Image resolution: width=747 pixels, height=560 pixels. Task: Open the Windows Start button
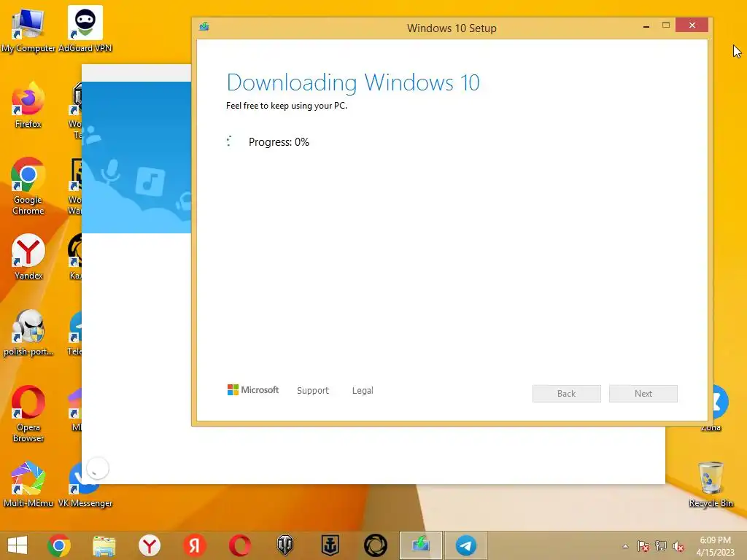[18, 545]
